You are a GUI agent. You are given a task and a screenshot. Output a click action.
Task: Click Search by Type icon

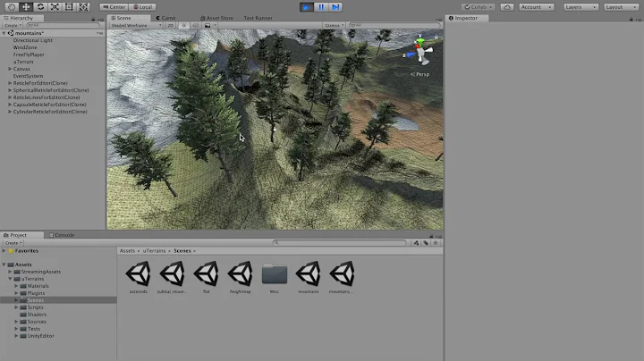(x=416, y=243)
